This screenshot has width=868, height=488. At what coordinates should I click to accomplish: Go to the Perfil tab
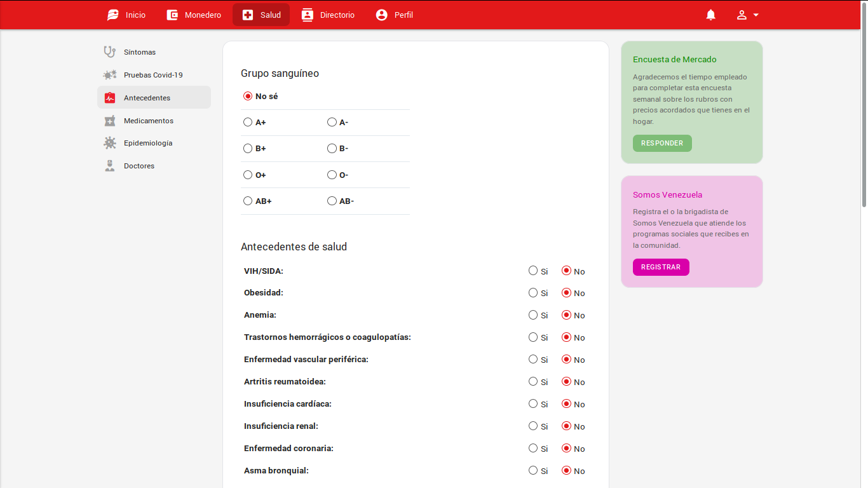pyautogui.click(x=394, y=15)
